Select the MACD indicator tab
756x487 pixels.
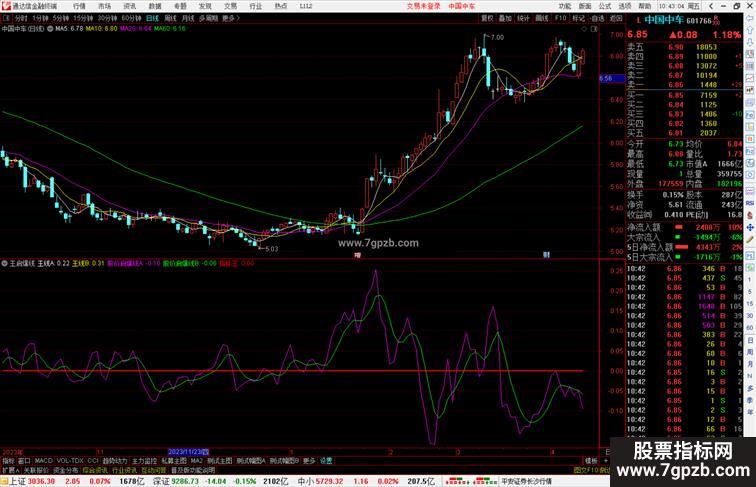pyautogui.click(x=43, y=461)
